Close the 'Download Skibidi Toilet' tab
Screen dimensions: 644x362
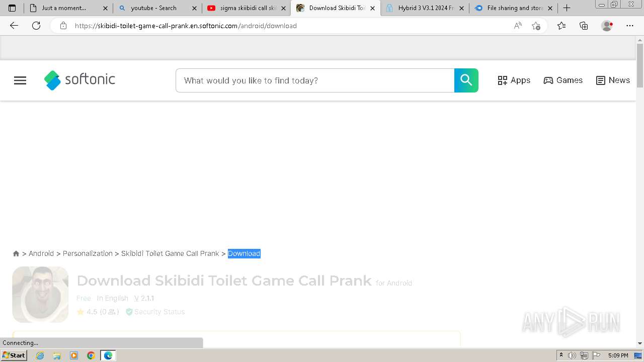(372, 8)
